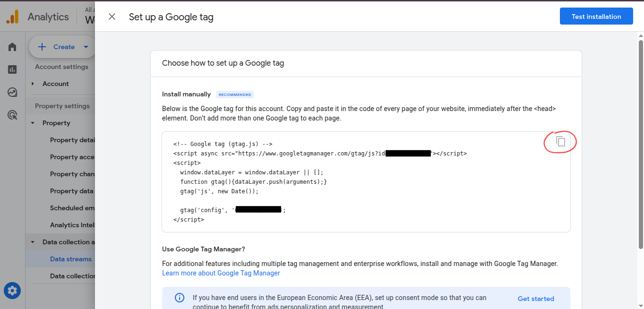Viewport: 644px width, 309px height.
Task: Select Data streams in the sidebar
Action: coord(71,259)
